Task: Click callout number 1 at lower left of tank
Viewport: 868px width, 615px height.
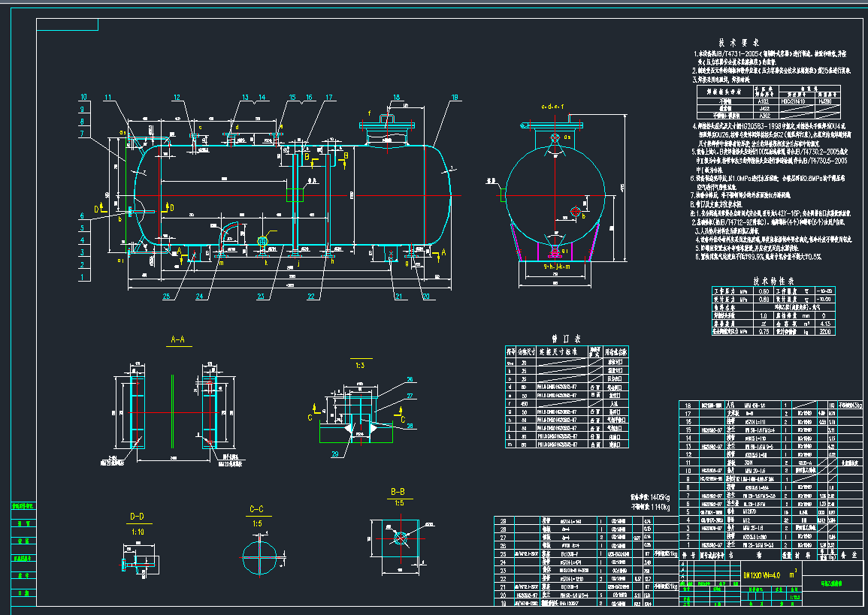Action: click(83, 277)
